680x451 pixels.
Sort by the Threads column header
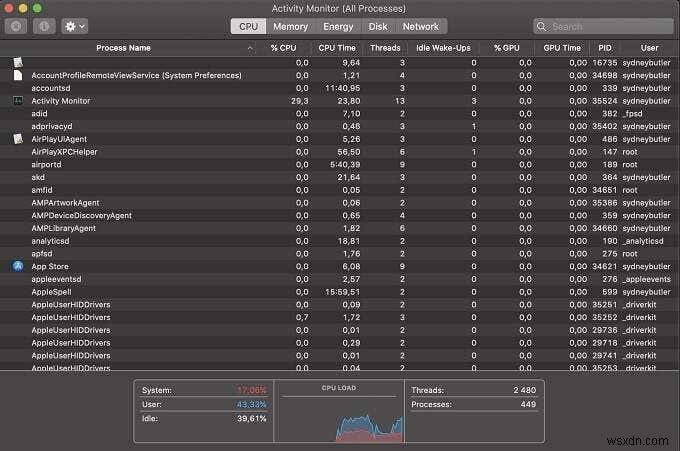pyautogui.click(x=385, y=48)
